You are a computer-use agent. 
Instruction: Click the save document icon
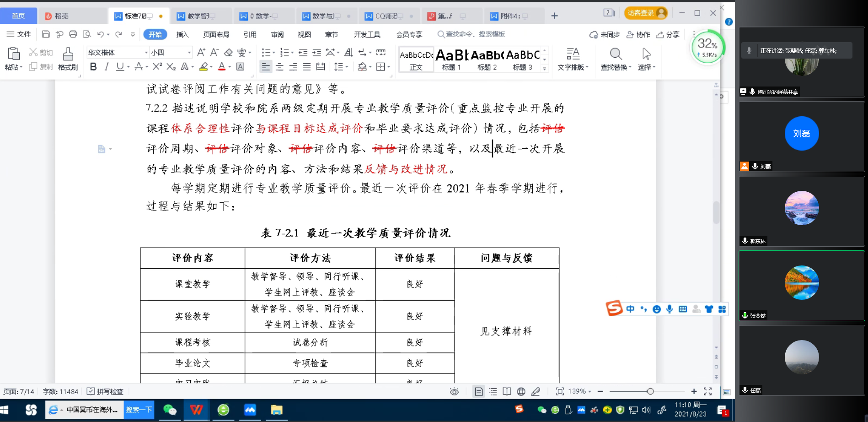46,34
